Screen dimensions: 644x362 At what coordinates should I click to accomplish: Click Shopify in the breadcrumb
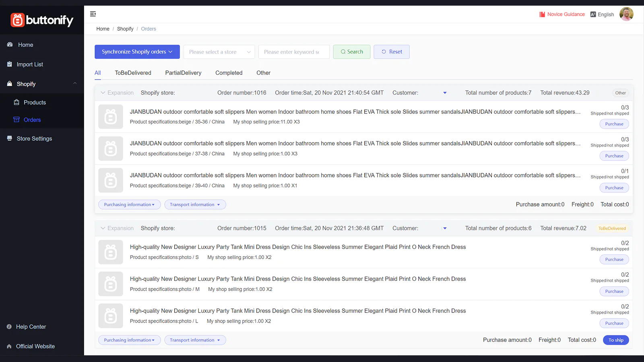tap(125, 29)
